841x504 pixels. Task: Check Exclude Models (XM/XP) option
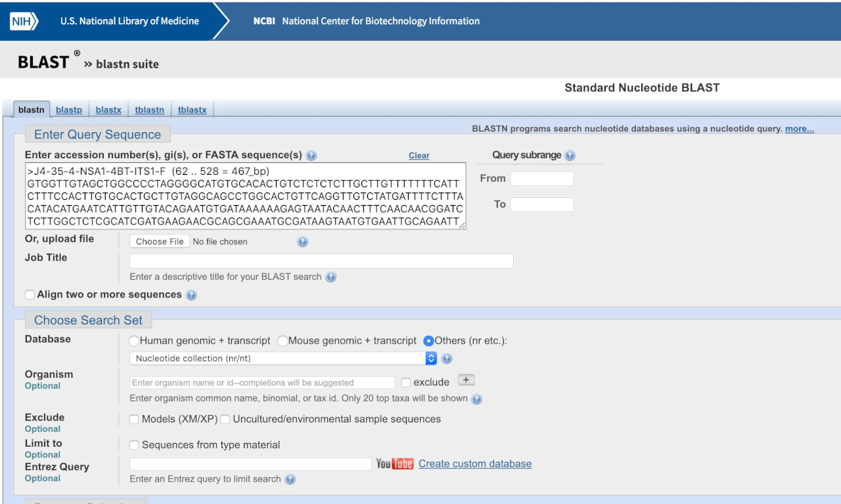134,419
